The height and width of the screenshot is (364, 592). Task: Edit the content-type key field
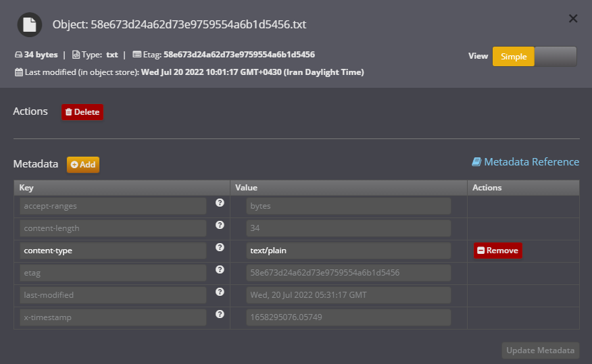(113, 251)
